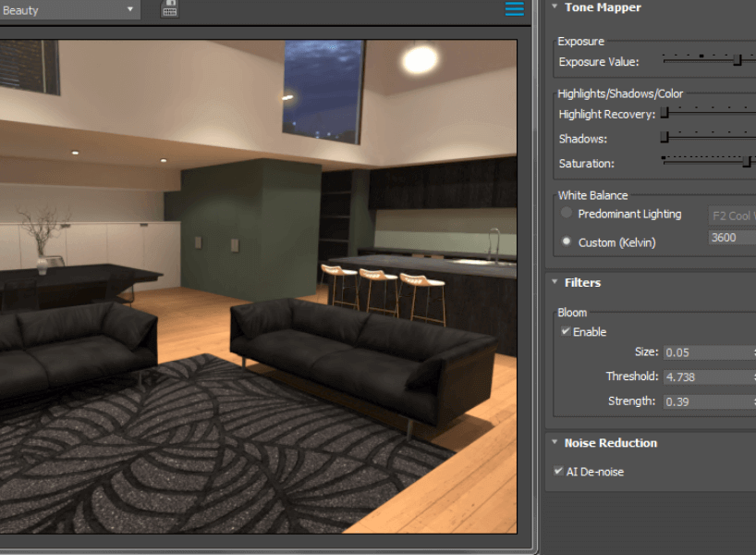Click the rendered living room image
756x555 pixels.
tap(259, 277)
